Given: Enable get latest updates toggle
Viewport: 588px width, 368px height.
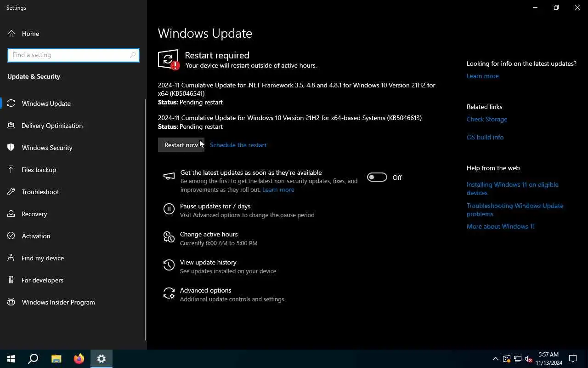Looking at the screenshot, I should tap(377, 177).
